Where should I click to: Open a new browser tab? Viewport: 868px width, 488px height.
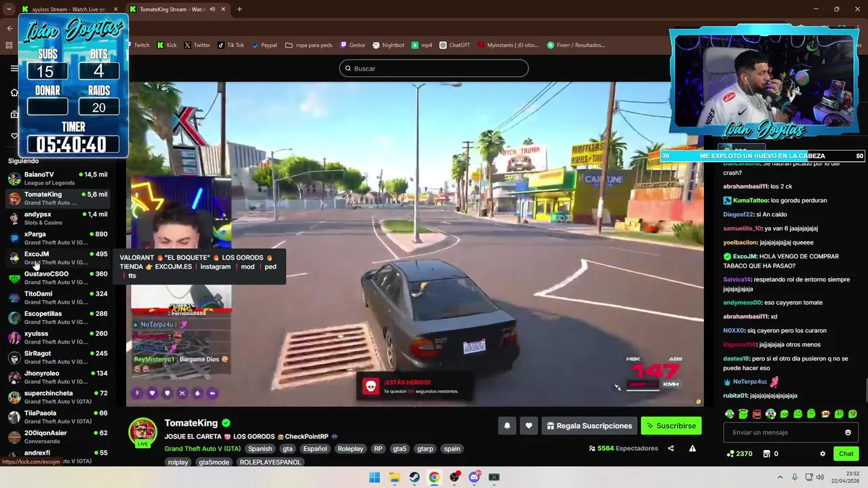click(239, 9)
